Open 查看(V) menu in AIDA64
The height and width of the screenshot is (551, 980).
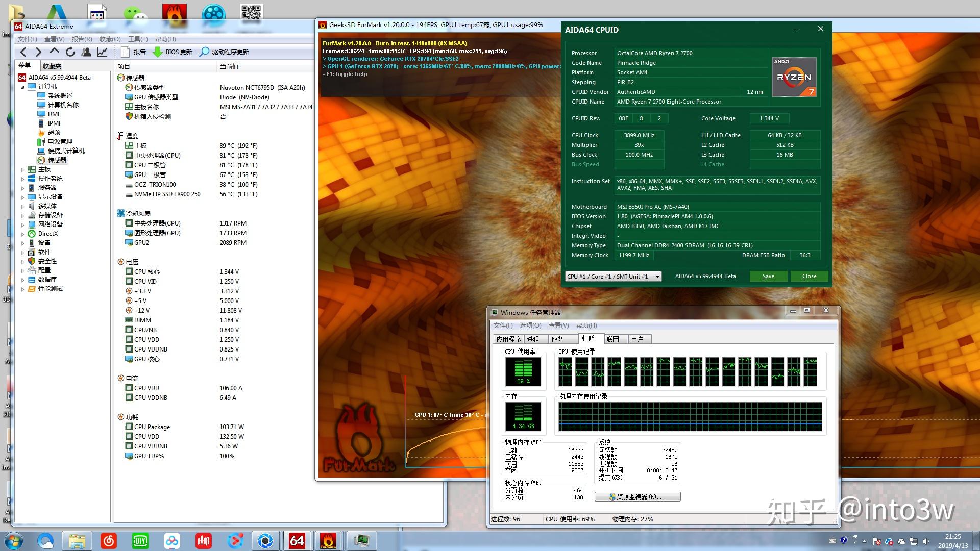(54, 39)
